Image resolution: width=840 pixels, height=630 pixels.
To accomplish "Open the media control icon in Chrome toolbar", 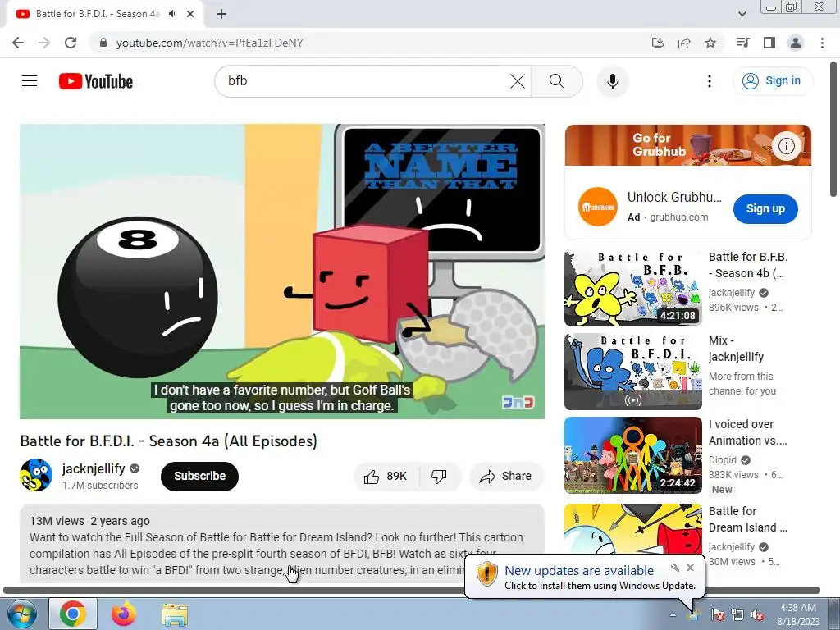I will [743, 43].
